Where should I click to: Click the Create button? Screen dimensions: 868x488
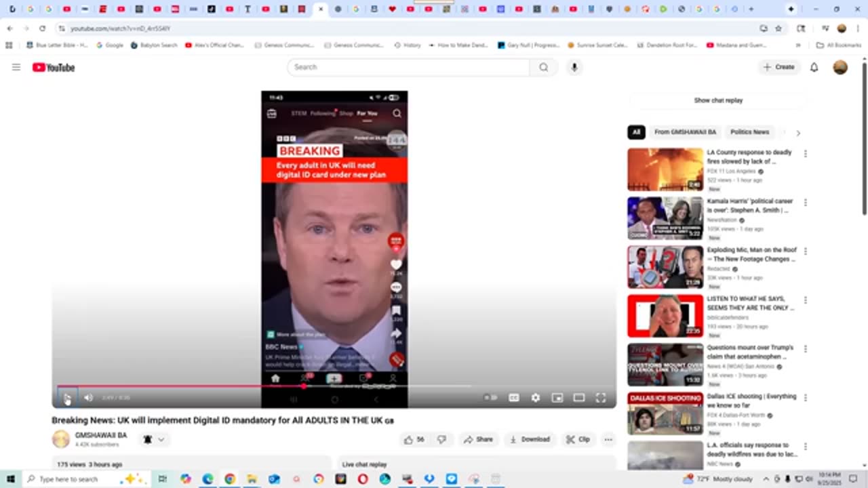click(778, 67)
